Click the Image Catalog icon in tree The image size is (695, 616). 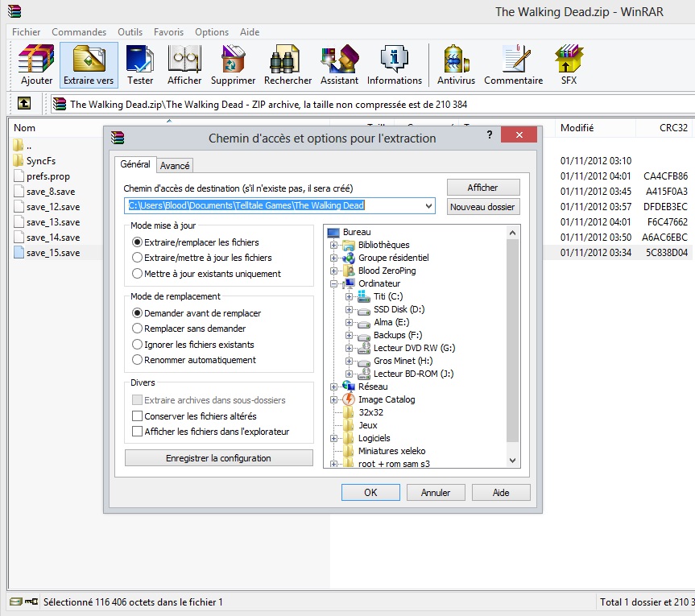coord(349,399)
